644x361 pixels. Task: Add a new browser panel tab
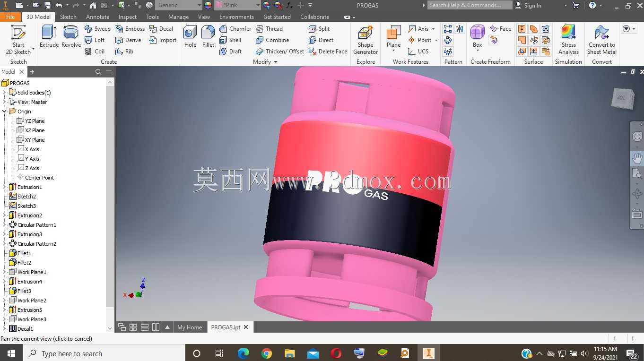pyautogui.click(x=32, y=72)
